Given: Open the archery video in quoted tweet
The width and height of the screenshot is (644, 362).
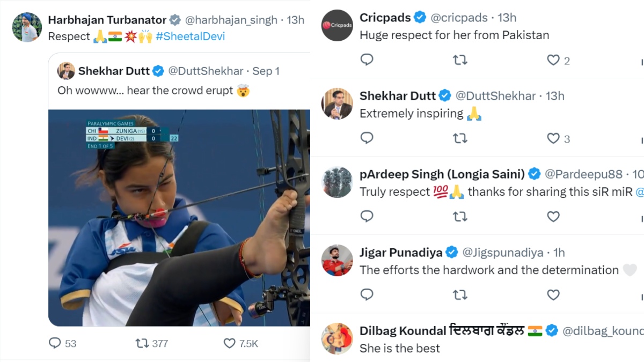Looking at the screenshot, I should coord(179,218).
